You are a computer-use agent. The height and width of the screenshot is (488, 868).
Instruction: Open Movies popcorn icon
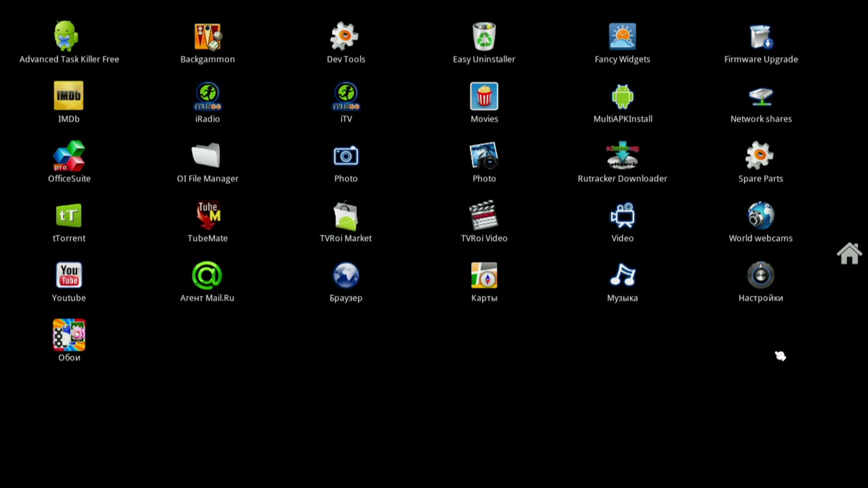click(x=484, y=96)
